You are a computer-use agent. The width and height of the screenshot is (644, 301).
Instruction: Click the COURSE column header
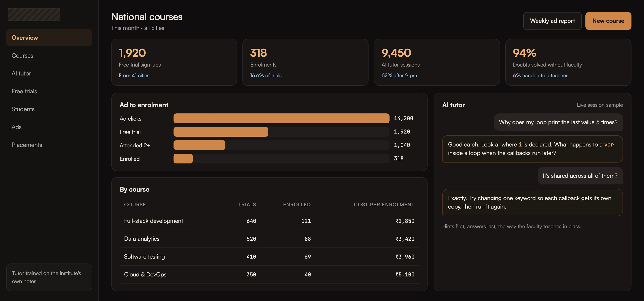coord(135,204)
